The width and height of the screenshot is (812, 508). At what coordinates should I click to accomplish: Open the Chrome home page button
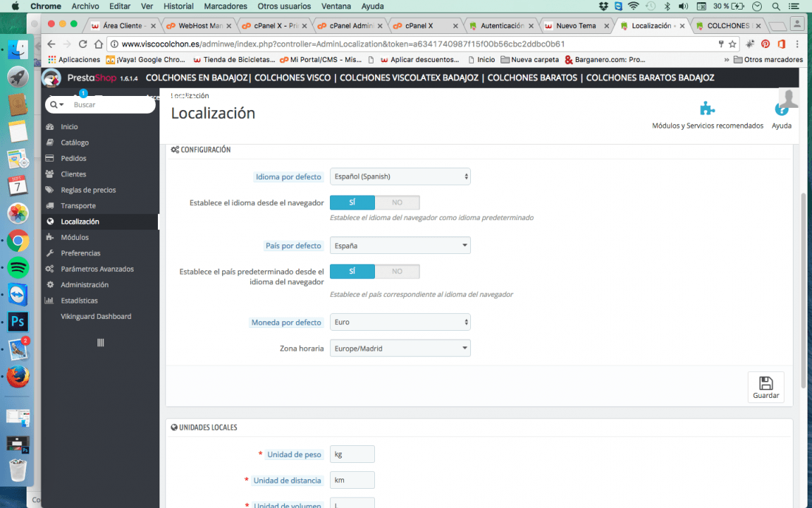pyautogui.click(x=98, y=44)
